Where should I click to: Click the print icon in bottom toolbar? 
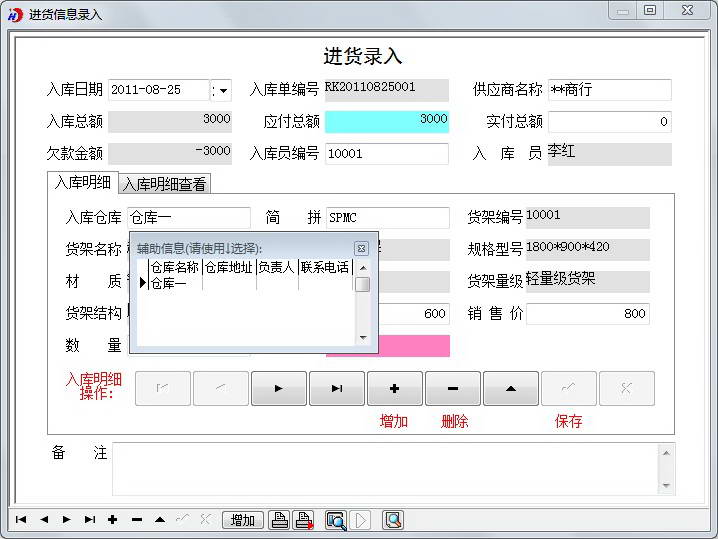click(x=279, y=520)
